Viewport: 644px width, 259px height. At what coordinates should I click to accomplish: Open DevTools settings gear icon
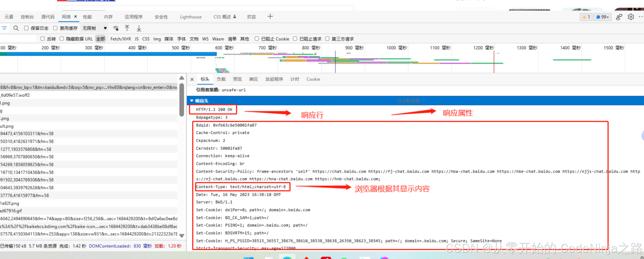point(631,17)
